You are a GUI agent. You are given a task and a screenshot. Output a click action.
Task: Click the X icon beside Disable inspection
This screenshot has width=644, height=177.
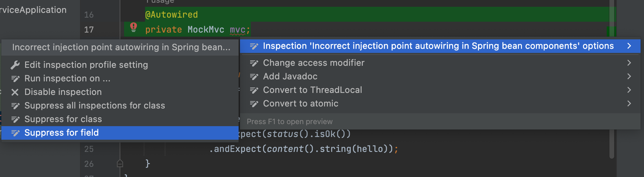point(15,92)
